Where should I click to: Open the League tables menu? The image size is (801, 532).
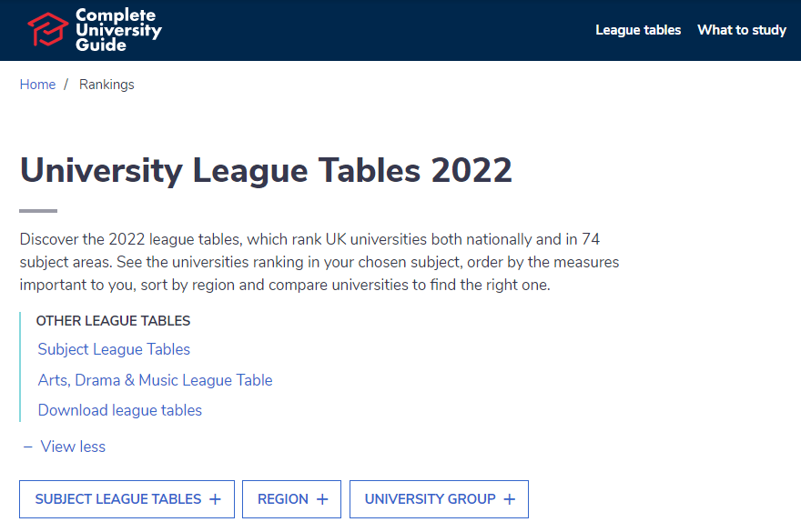pos(638,30)
